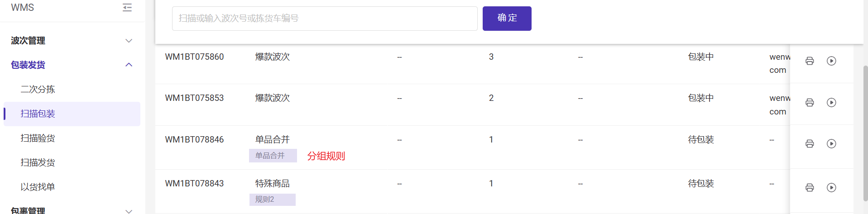Print wave WM1BT078846 with printer icon
Screen dimensions: 868x214
(x=810, y=144)
